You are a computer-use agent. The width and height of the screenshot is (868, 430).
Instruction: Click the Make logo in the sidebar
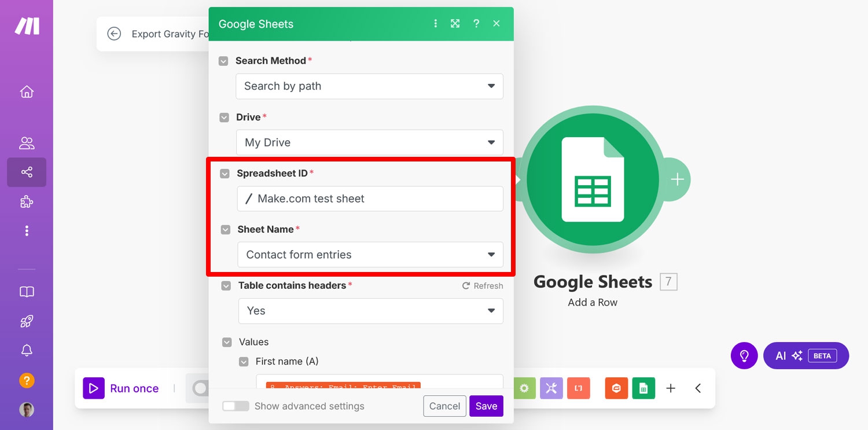27,26
